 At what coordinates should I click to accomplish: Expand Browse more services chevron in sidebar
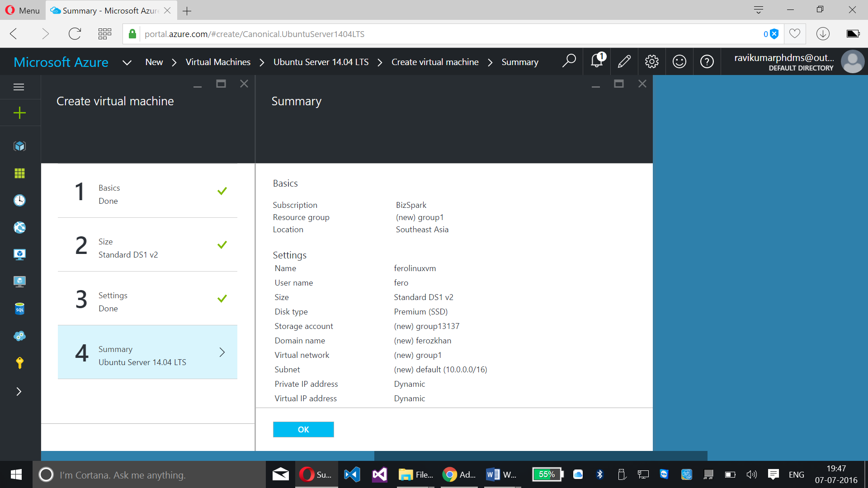tap(19, 391)
